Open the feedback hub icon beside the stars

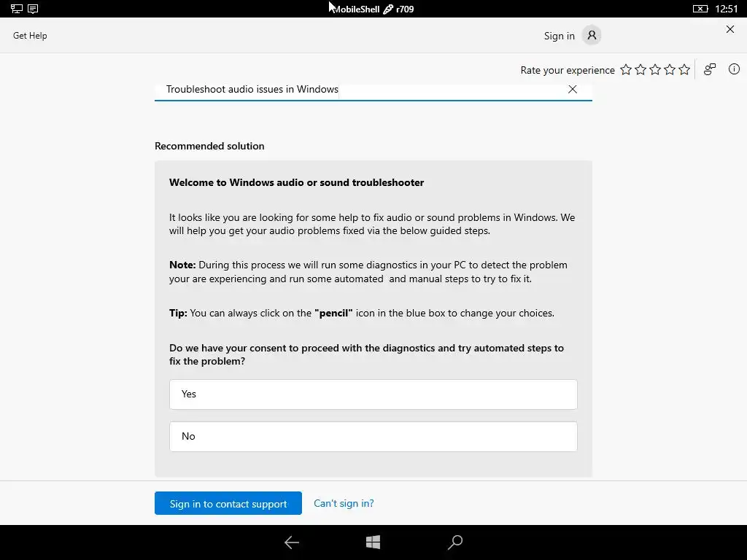[x=710, y=69]
